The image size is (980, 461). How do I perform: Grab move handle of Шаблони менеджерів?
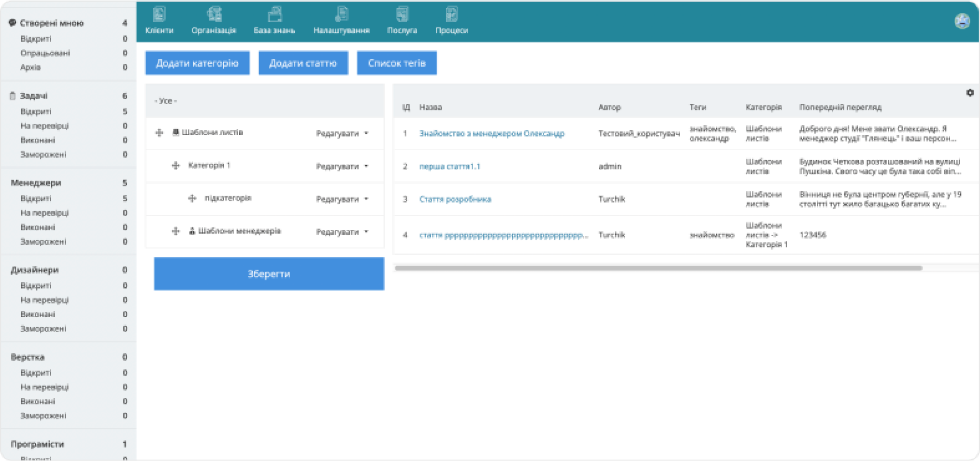(x=176, y=231)
